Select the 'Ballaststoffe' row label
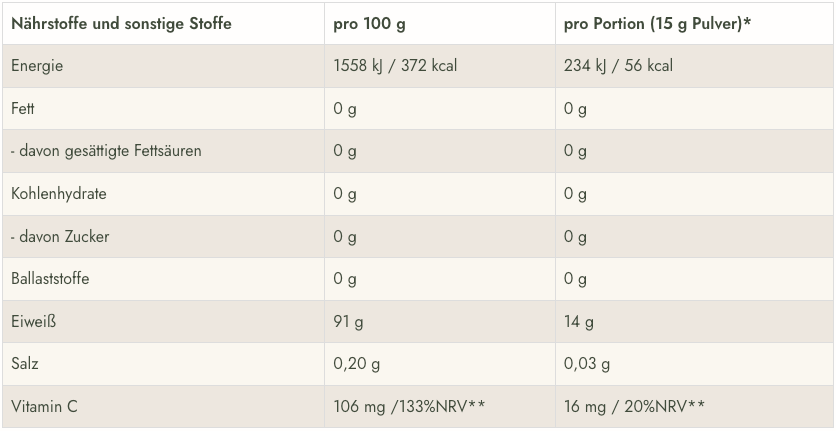Screen dimensions: 836x431 tap(50, 278)
